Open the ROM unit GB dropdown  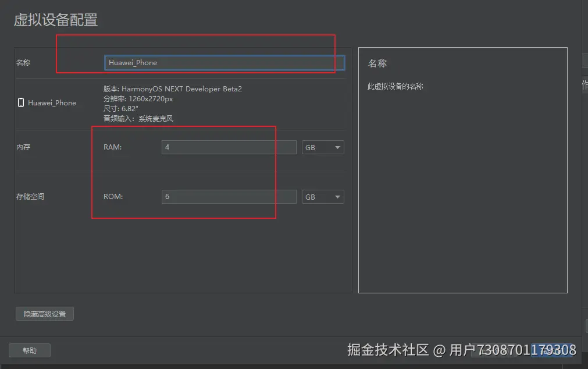coord(323,197)
